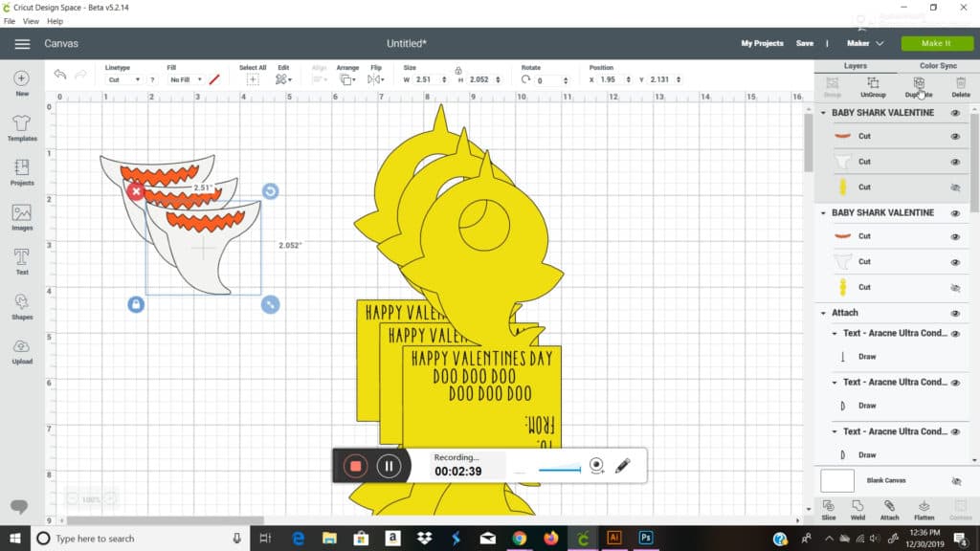Viewport: 980px width, 551px height.
Task: Open the Linetype Cut dropdown
Action: pyautogui.click(x=123, y=80)
